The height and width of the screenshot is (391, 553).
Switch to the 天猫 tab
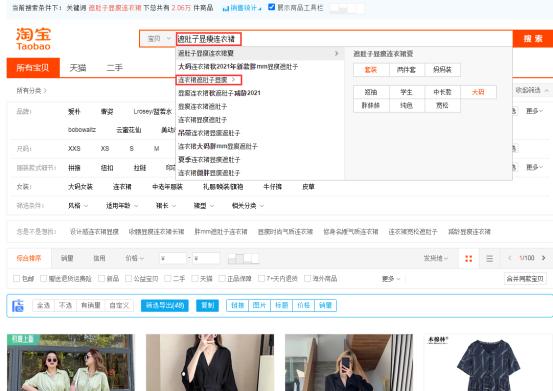coord(78,68)
